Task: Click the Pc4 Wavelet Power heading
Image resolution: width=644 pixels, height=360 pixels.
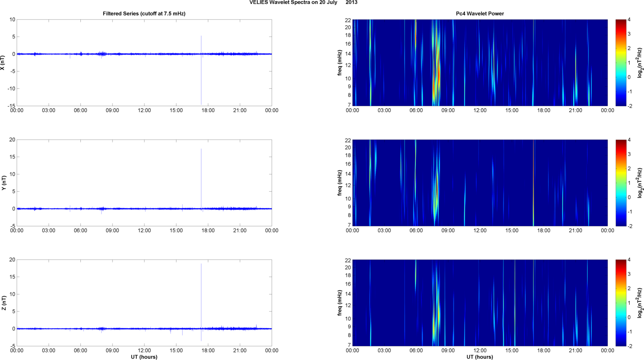Action: [x=479, y=14]
